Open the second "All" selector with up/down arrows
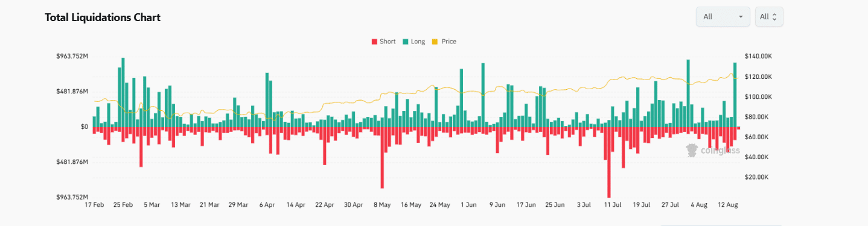The width and height of the screenshot is (868, 226). tap(769, 17)
